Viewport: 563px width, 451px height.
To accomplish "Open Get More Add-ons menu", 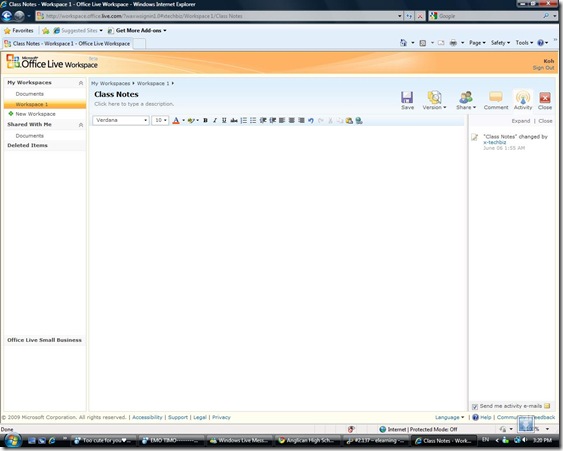I will pos(138,31).
